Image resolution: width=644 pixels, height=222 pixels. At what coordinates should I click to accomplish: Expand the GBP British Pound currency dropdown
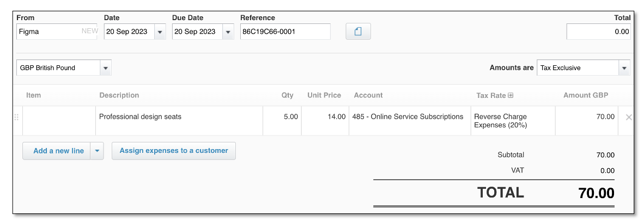point(106,68)
